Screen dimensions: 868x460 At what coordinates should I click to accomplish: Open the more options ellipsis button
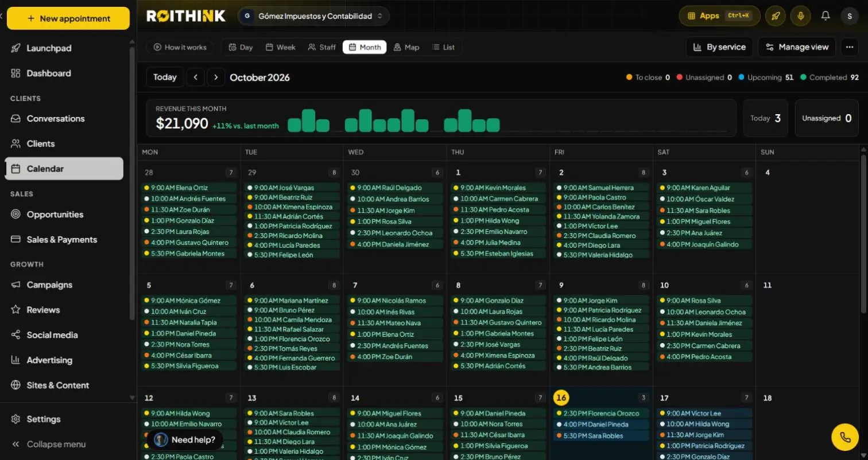(850, 47)
